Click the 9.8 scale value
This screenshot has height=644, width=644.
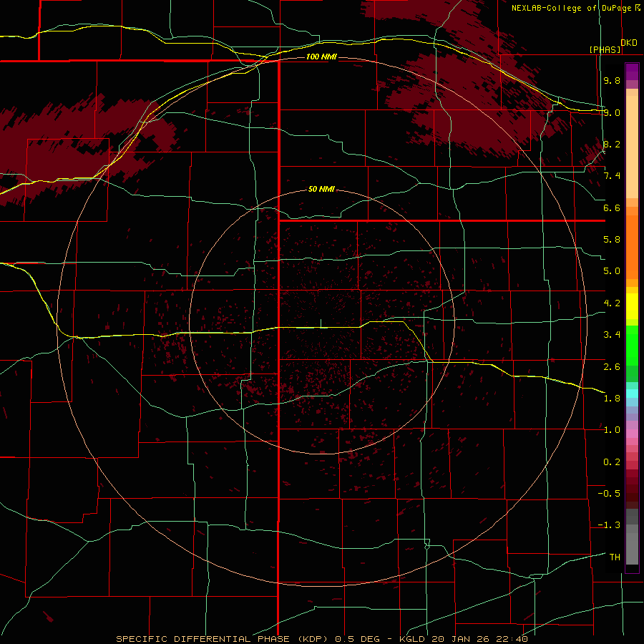(612, 80)
